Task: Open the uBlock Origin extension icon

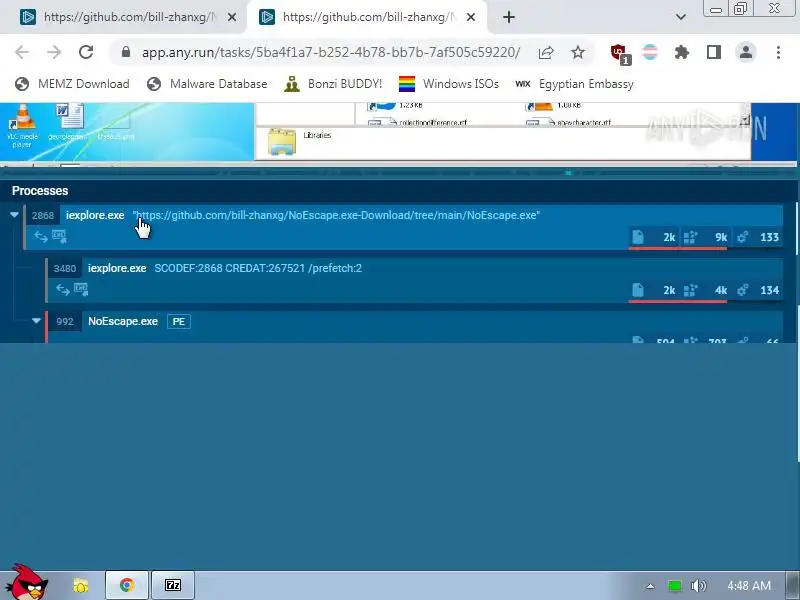Action: (619, 53)
